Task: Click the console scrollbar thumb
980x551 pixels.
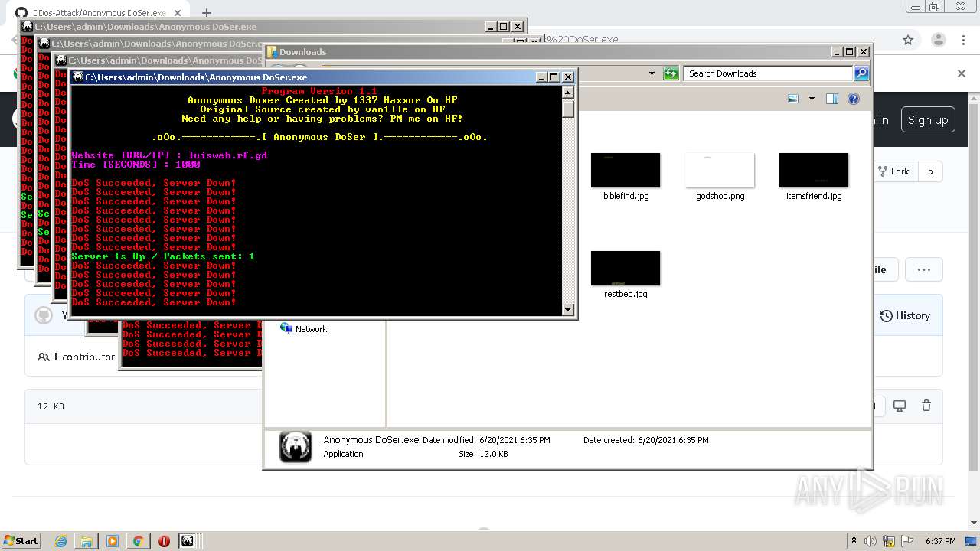Action: [x=568, y=109]
